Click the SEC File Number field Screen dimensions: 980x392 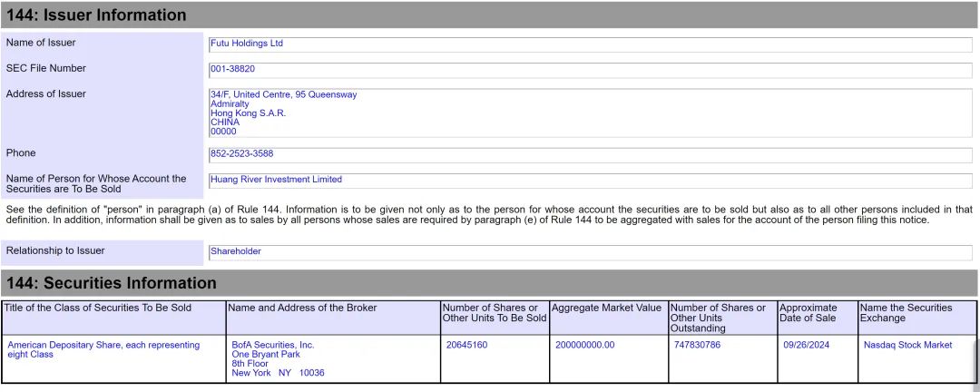pos(590,70)
